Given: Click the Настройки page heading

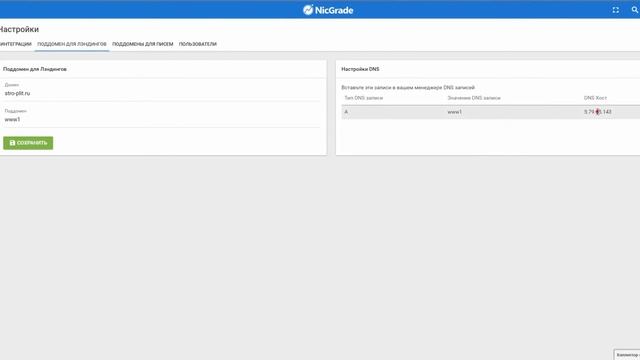Looking at the screenshot, I should pyautogui.click(x=19, y=29).
